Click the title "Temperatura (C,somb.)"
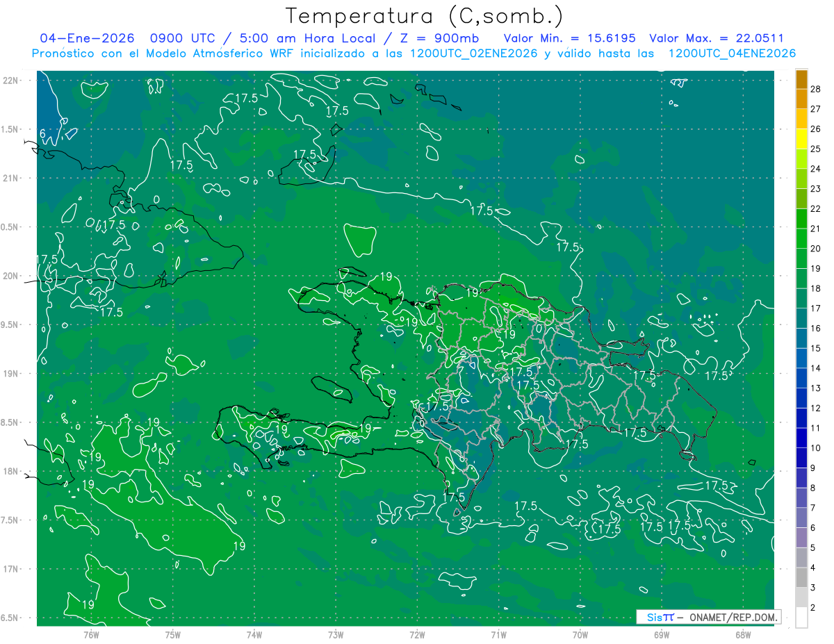The height and width of the screenshot is (644, 834). coord(425,17)
